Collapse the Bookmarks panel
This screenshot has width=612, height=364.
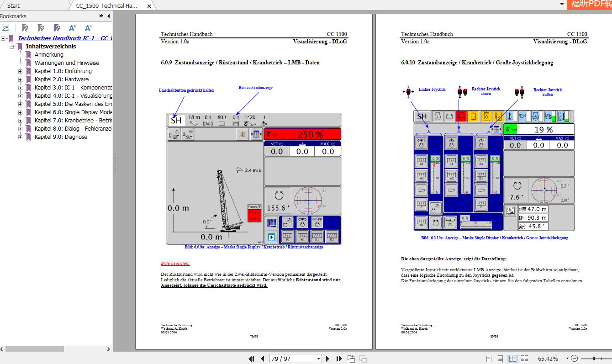click(x=107, y=16)
